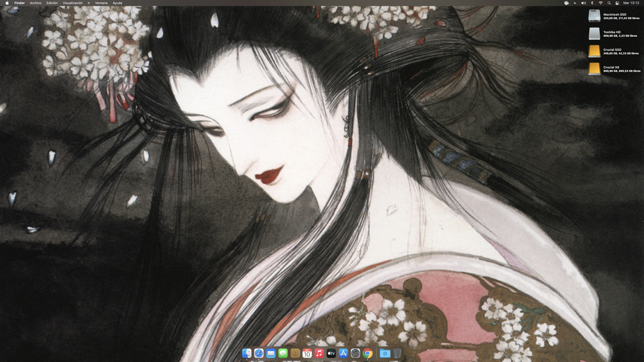Click the Toshiba HD label text
This screenshot has width=644, height=362.
612,32
